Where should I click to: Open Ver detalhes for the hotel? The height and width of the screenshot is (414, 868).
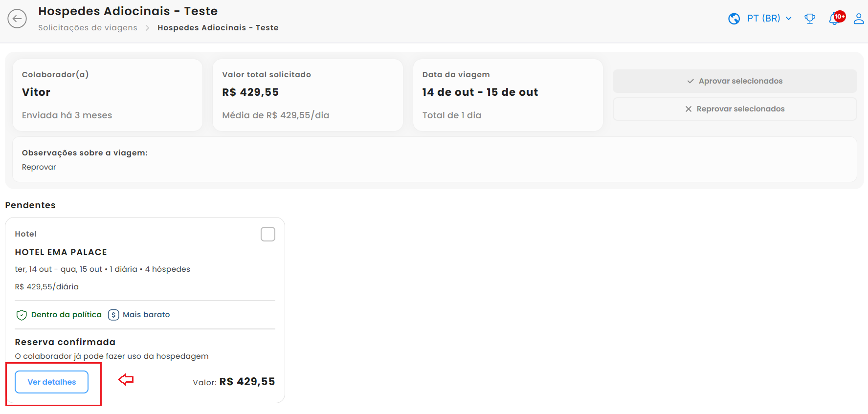click(51, 382)
